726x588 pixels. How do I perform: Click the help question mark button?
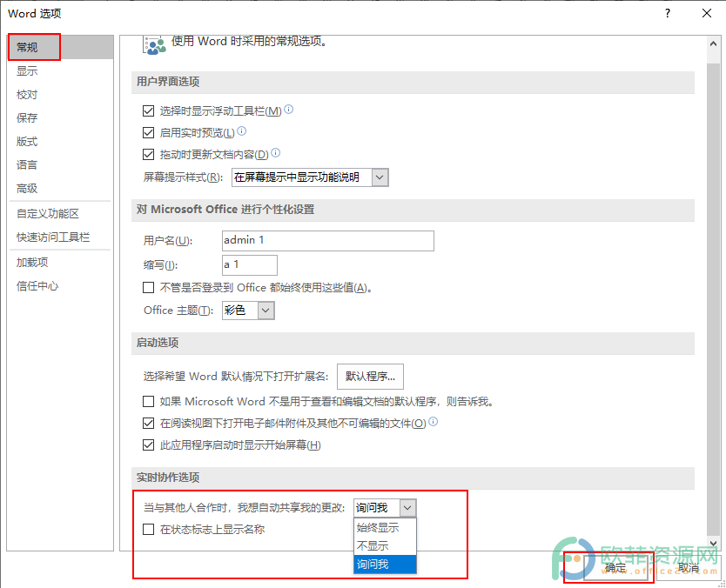click(667, 13)
